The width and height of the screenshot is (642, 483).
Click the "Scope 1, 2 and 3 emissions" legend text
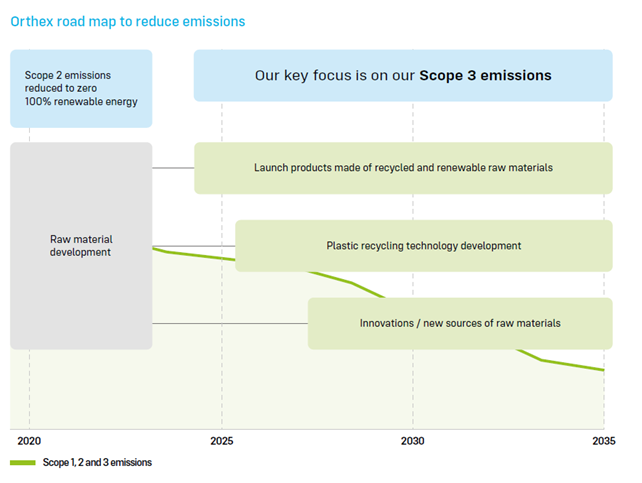97,463
